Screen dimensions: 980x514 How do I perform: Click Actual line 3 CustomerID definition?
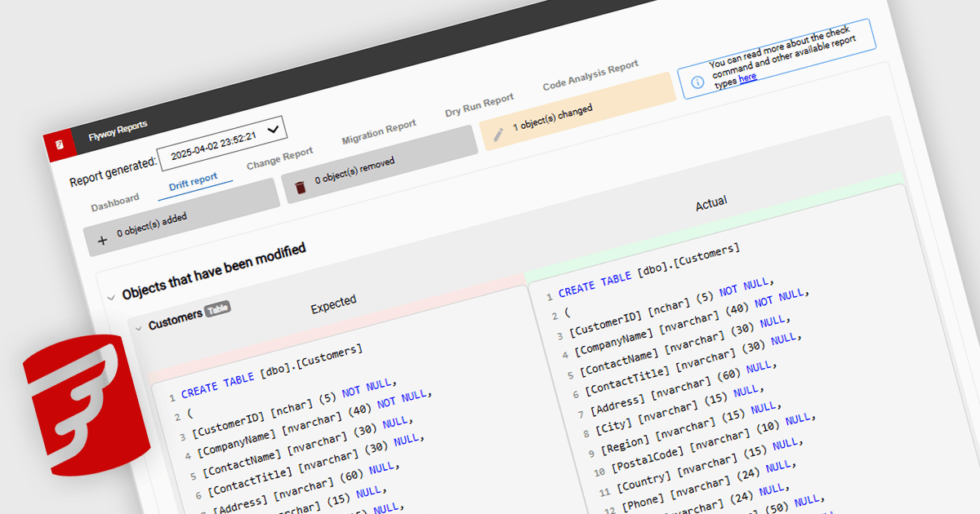coord(670,308)
